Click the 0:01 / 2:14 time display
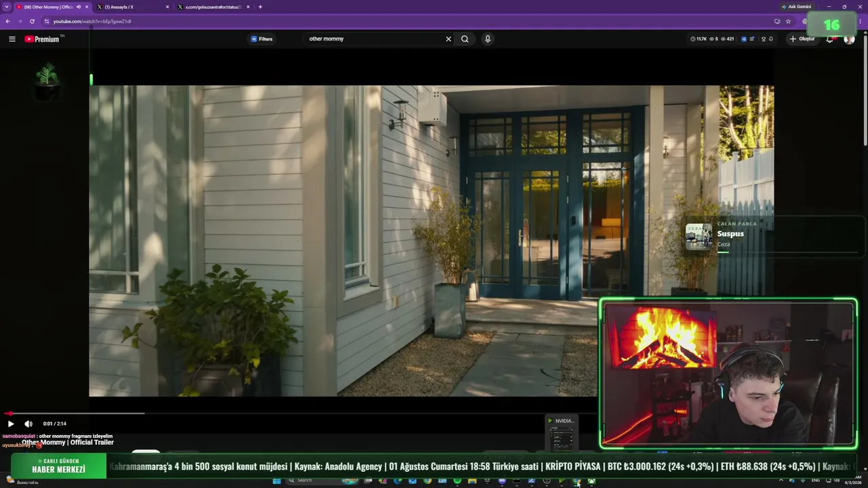The image size is (868, 488). pos(55,424)
